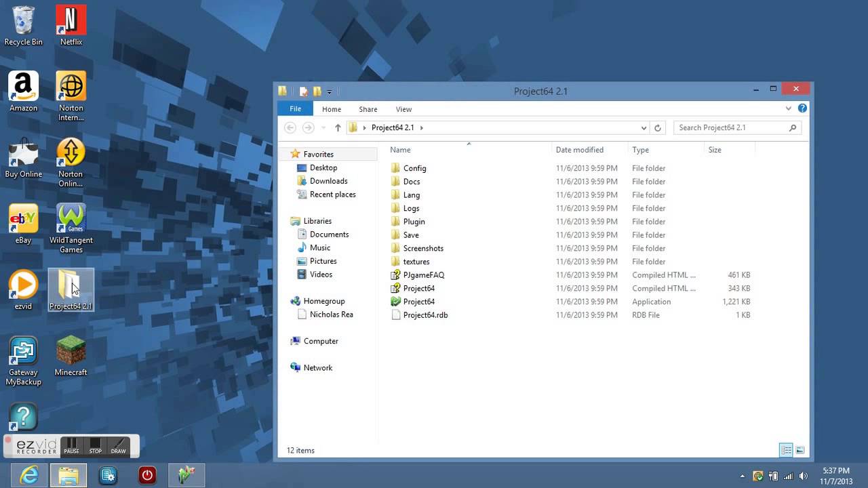Open the red power icon on taskbar
Viewport: 868px width, 488px height.
pos(147,476)
